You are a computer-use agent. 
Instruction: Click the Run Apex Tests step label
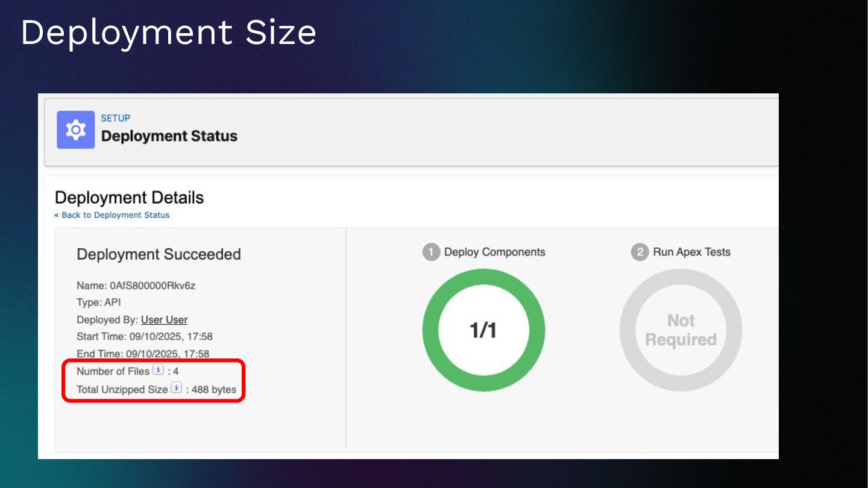[x=691, y=252]
